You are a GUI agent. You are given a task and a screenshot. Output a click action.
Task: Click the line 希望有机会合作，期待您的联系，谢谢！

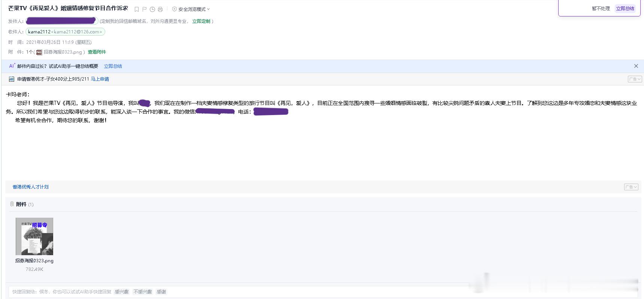[x=61, y=121]
